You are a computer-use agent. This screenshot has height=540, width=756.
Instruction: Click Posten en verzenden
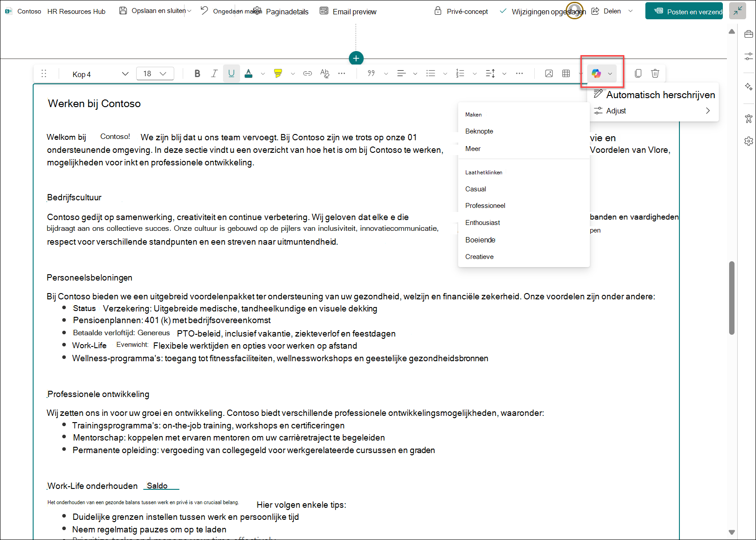(684, 11)
